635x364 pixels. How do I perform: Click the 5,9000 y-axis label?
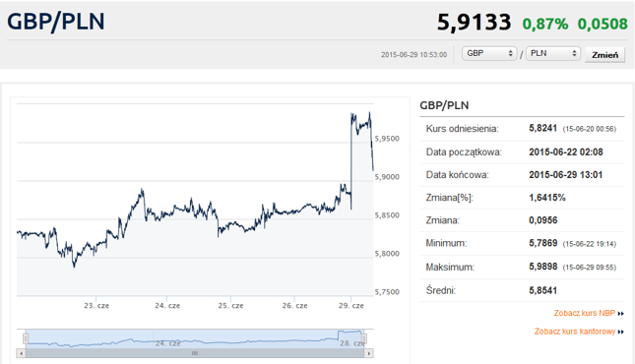coord(387,177)
